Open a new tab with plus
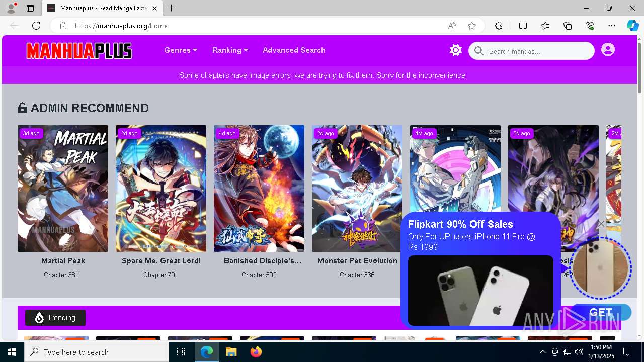 point(172,8)
